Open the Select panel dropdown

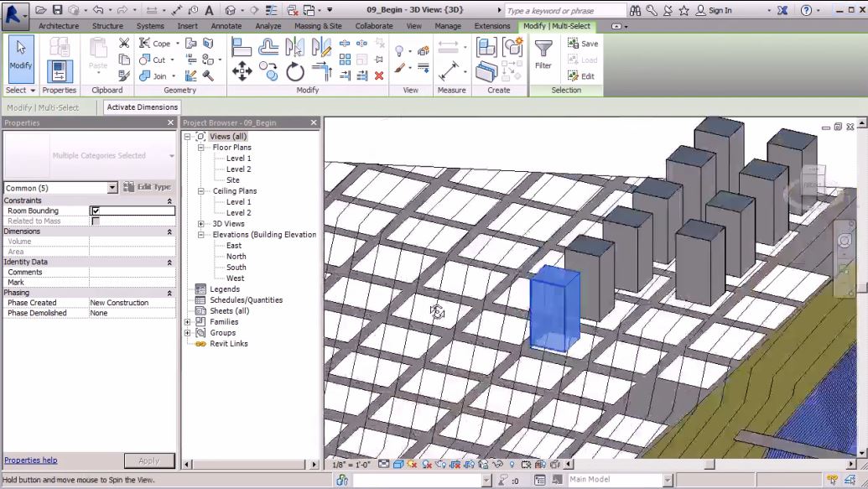pos(21,91)
